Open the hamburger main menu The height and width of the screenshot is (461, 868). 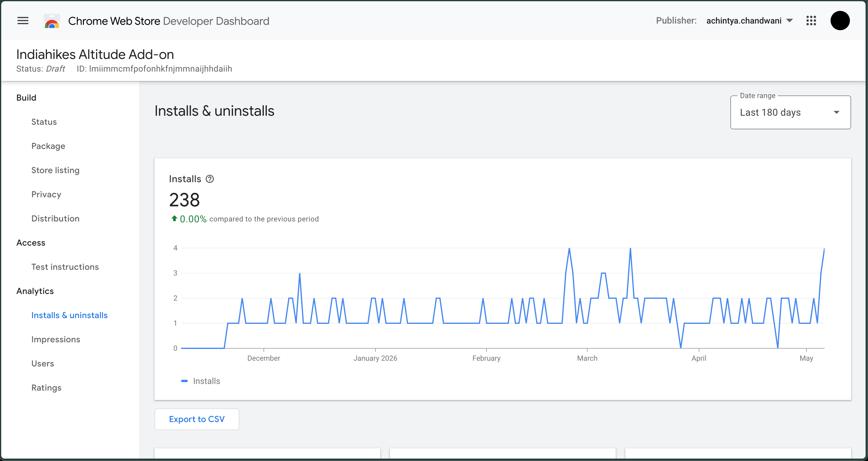tap(23, 21)
